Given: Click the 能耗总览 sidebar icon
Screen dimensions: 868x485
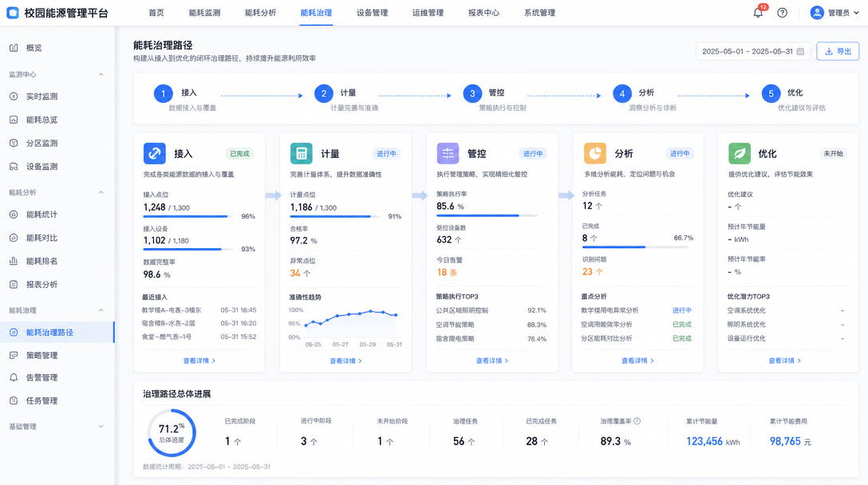Looking at the screenshot, I should coord(14,120).
